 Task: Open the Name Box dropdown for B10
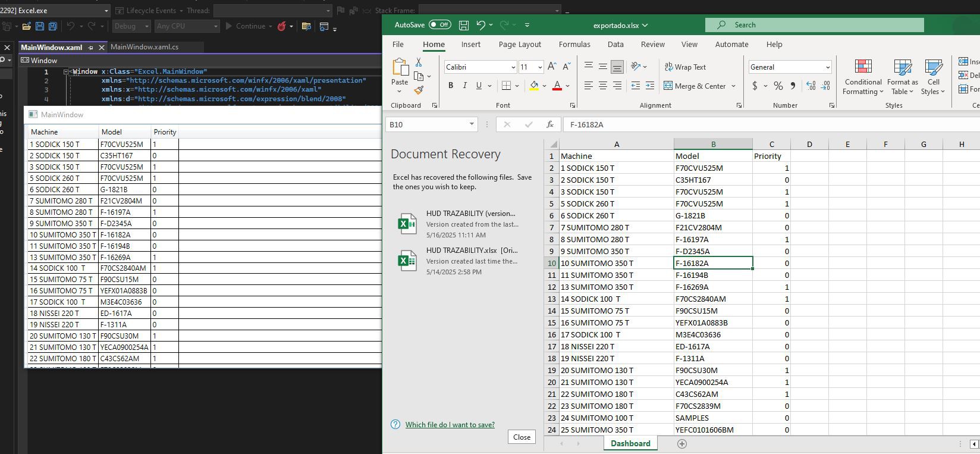[x=472, y=124]
